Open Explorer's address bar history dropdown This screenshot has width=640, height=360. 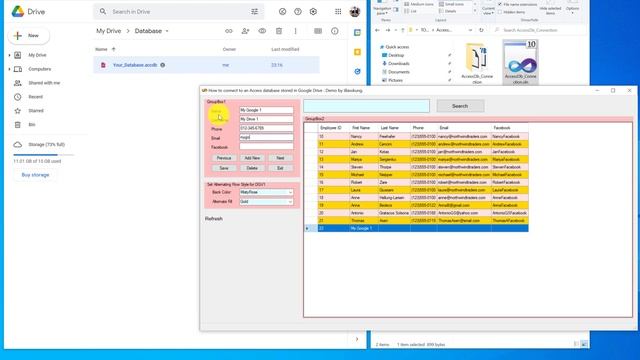(471, 30)
